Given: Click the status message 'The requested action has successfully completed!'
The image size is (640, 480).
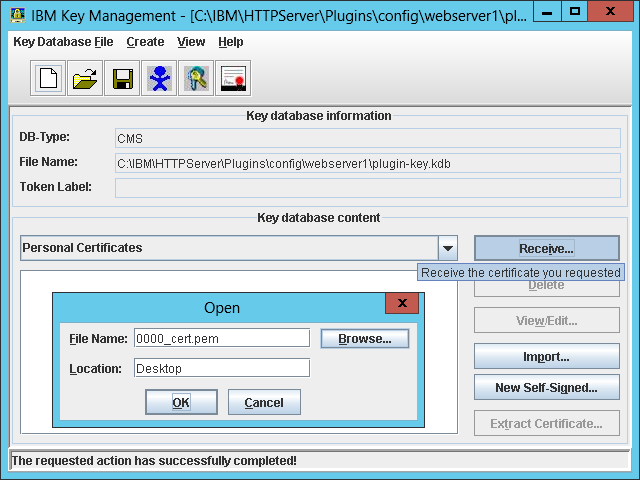Looking at the screenshot, I should pos(154,461).
